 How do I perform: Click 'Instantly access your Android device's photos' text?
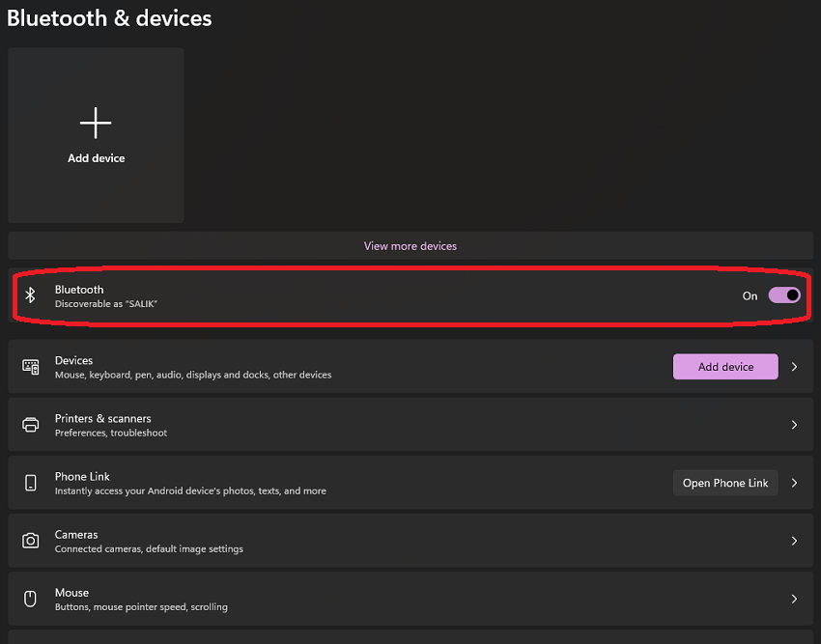point(190,490)
